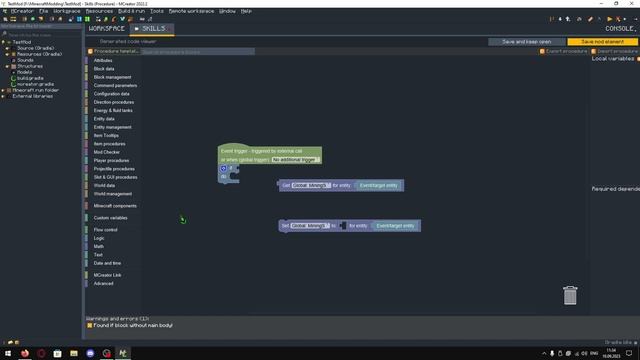Select the SKILLS procedure tab
Image resolution: width=640 pixels, height=360 pixels.
[x=152, y=29]
